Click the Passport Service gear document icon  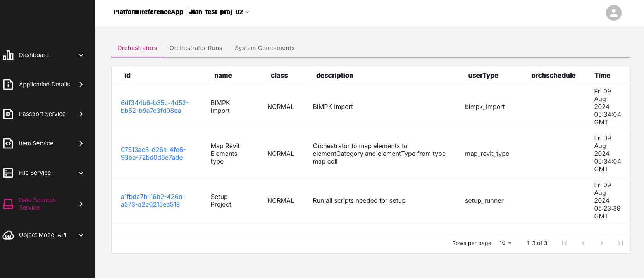point(8,114)
